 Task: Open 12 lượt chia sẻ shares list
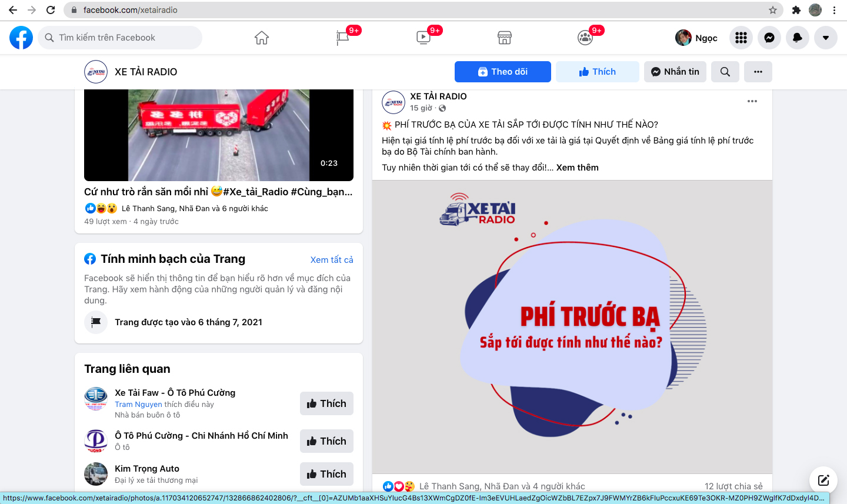coord(733,486)
